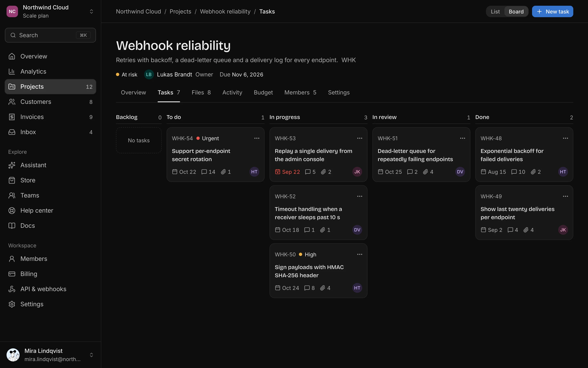
Task: Create a New task
Action: 552,11
